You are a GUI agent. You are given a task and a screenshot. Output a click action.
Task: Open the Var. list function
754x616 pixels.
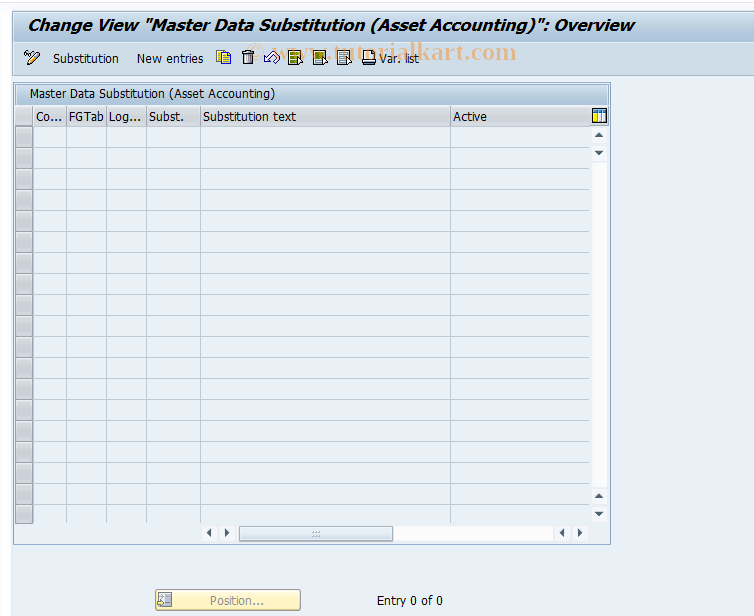coord(399,59)
